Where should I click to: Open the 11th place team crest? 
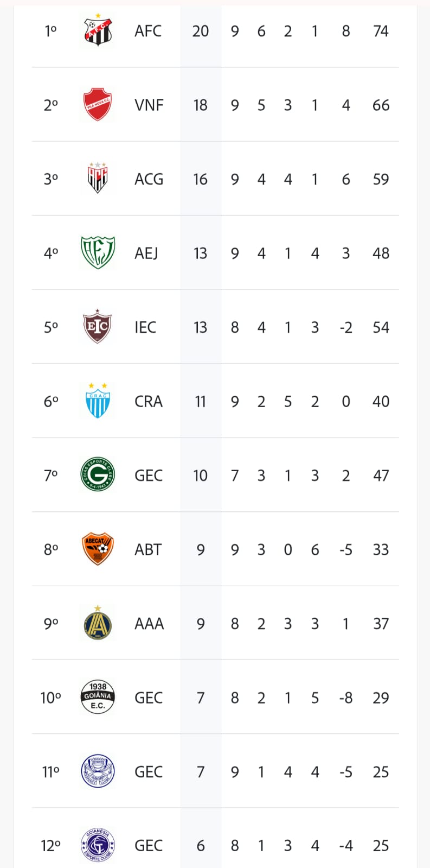[98, 771]
